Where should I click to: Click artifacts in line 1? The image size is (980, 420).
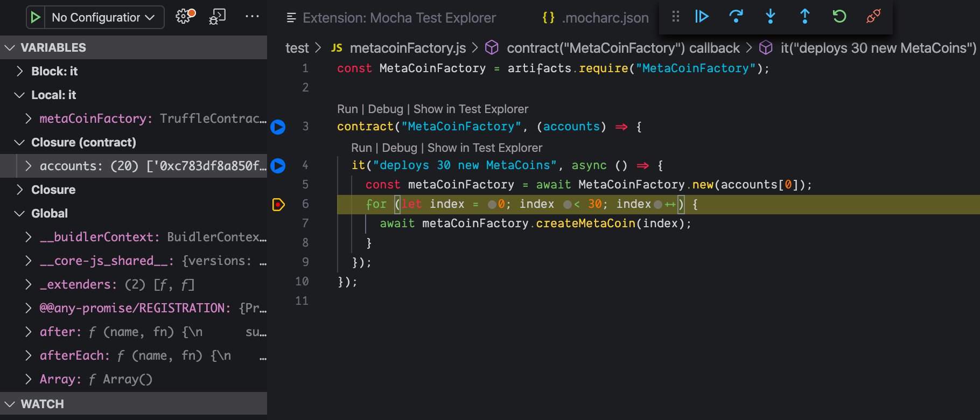point(539,68)
